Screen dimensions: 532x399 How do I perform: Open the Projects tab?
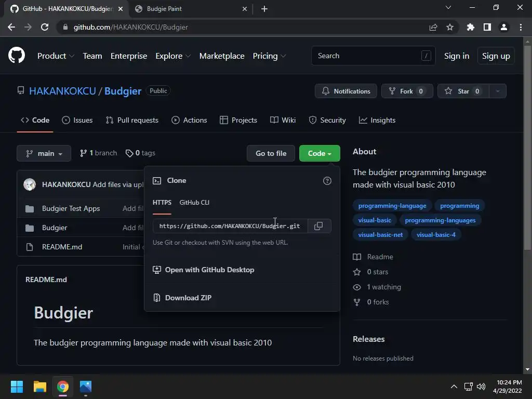238,120
